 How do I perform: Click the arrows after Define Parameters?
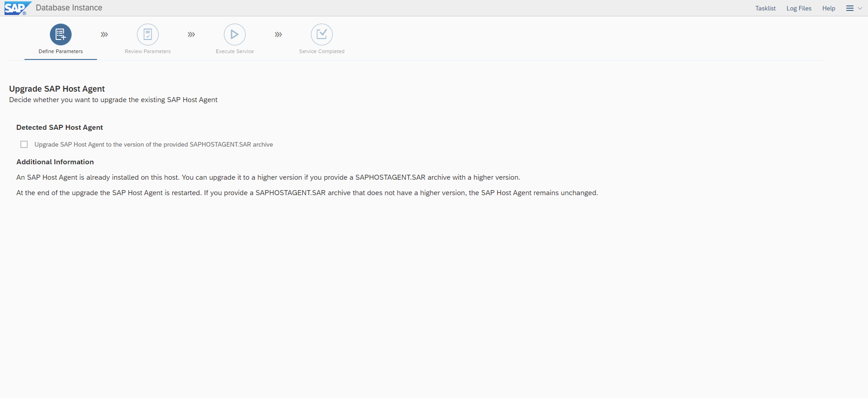pos(104,34)
